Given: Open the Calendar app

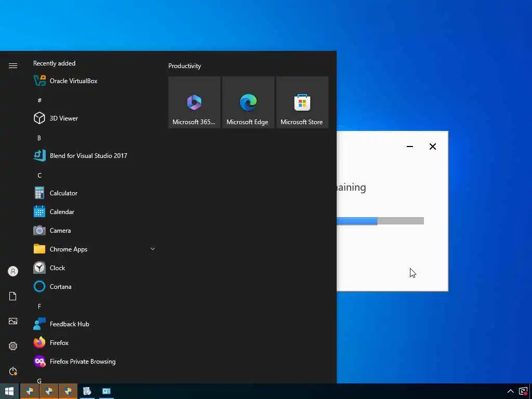Looking at the screenshot, I should pyautogui.click(x=95, y=212).
